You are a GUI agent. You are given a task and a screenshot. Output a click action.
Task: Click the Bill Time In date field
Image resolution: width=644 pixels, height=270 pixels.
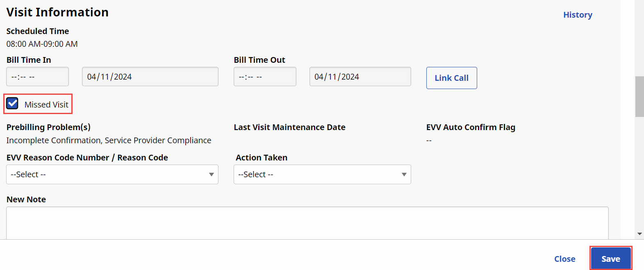click(x=150, y=77)
